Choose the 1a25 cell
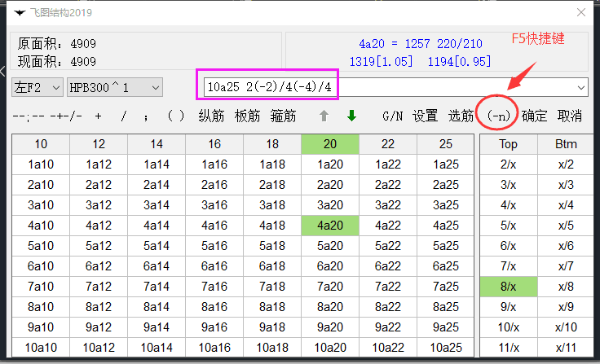The height and width of the screenshot is (364, 600). (x=445, y=164)
